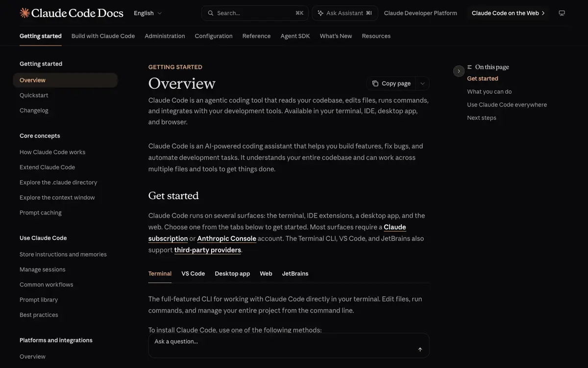Select the Web install tab

coord(266,274)
